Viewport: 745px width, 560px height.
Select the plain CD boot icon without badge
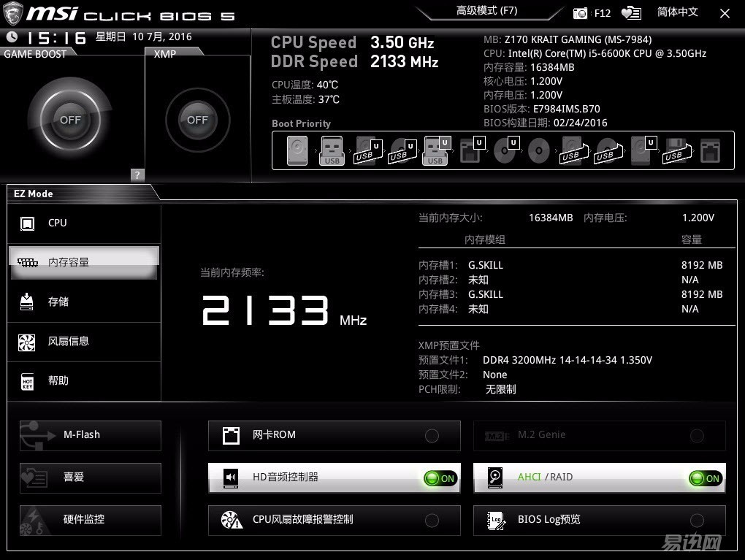tap(539, 150)
